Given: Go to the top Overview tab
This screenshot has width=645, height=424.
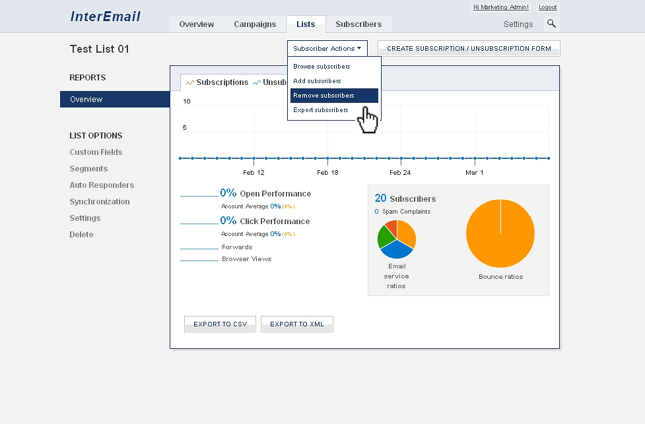Looking at the screenshot, I should pos(195,24).
